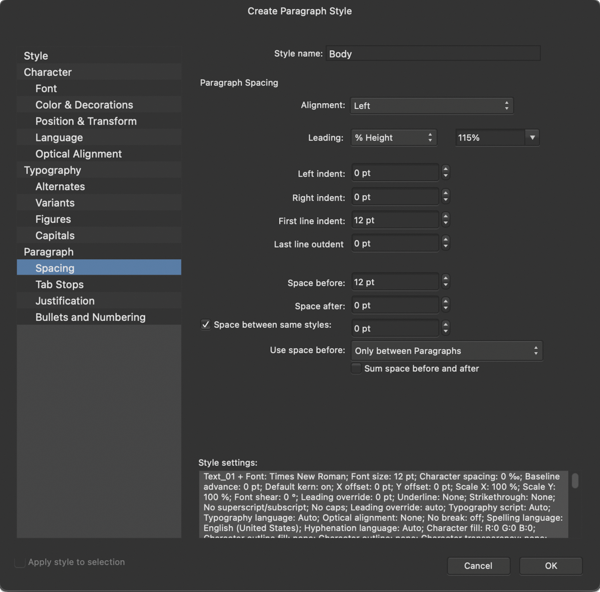Select Style category in sidebar
The width and height of the screenshot is (600, 592).
(x=99, y=56)
